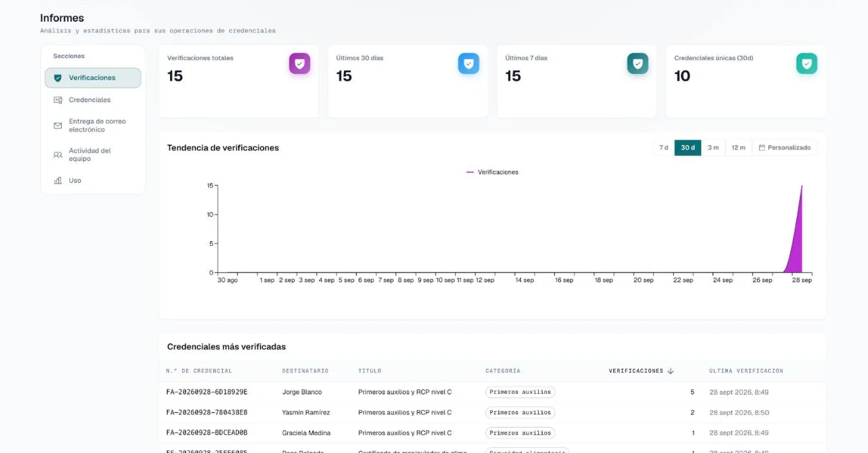The image size is (868, 453).
Task: Open the Verificaciones section
Action: click(x=92, y=78)
